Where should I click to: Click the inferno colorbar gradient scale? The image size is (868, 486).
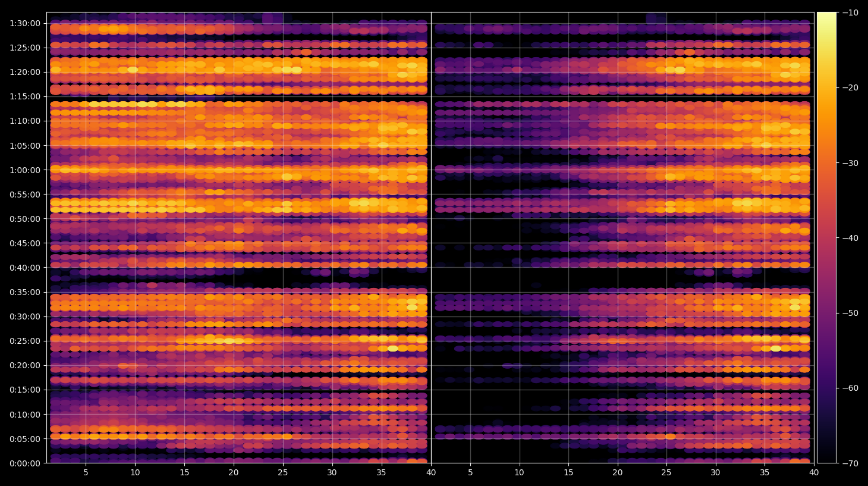tap(826, 237)
